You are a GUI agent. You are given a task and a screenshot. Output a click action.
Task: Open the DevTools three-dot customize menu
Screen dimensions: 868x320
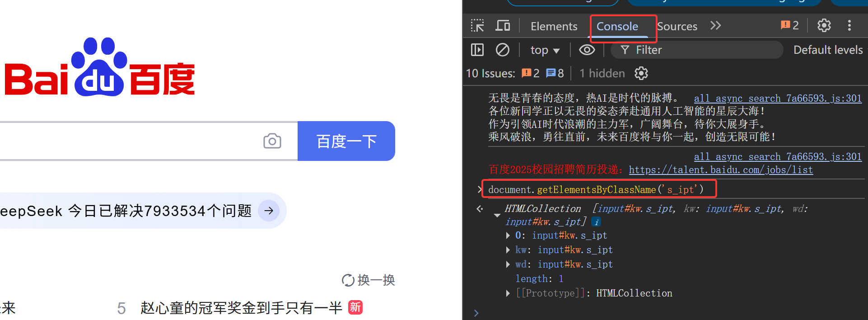[x=849, y=26]
